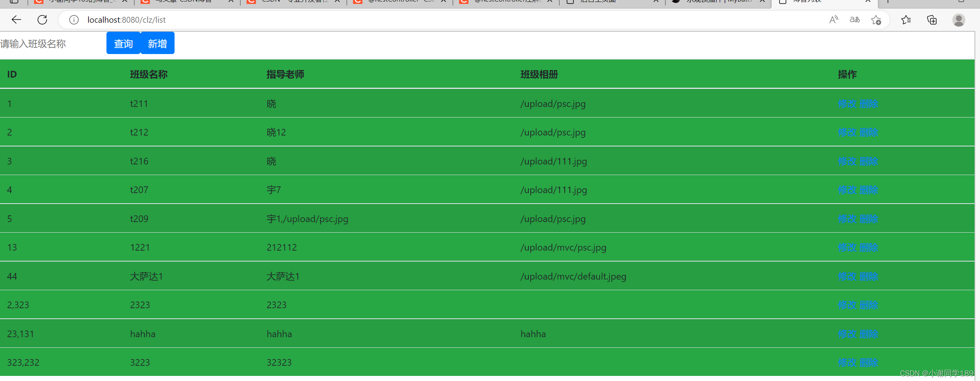Select the class name cell t212
Image resolution: width=980 pixels, height=381 pixels.
(x=139, y=132)
